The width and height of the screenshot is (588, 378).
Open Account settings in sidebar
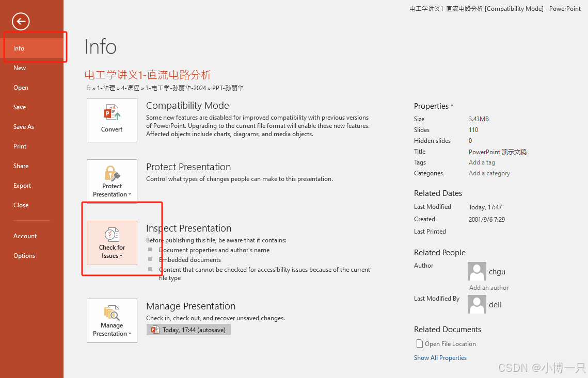click(x=32, y=236)
